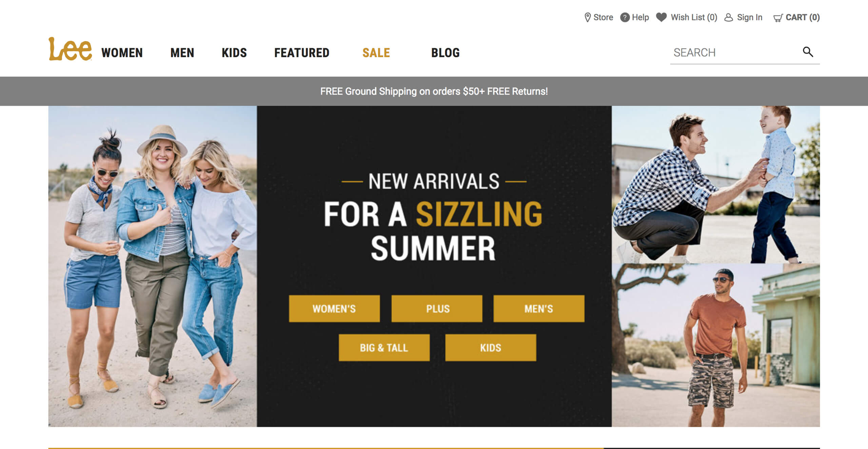Shop WOMEN'S new arrivals button

[334, 309]
